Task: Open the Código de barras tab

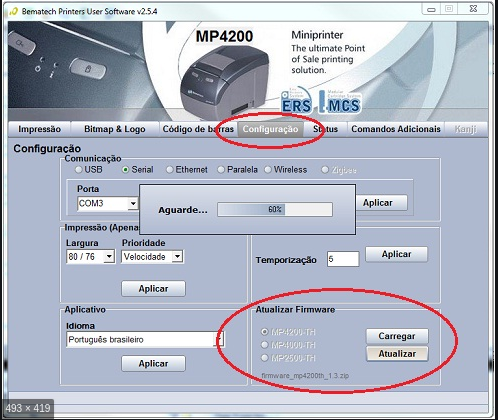Action: click(198, 129)
